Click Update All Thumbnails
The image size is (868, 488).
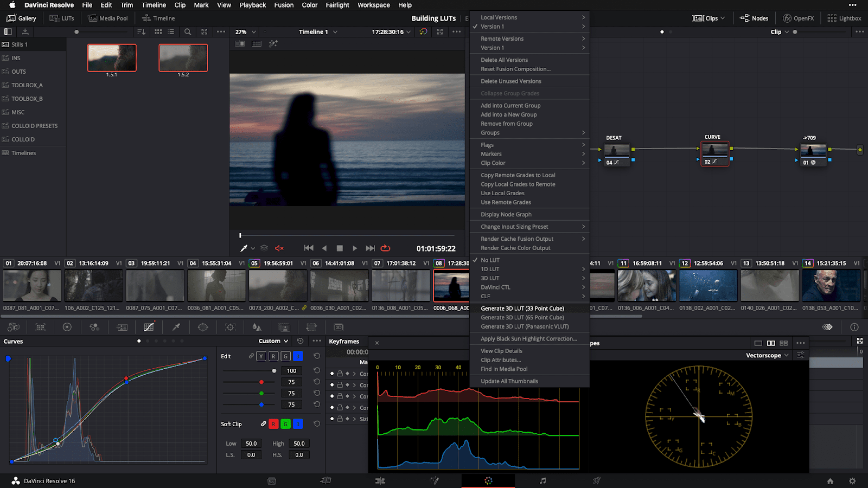click(x=509, y=381)
